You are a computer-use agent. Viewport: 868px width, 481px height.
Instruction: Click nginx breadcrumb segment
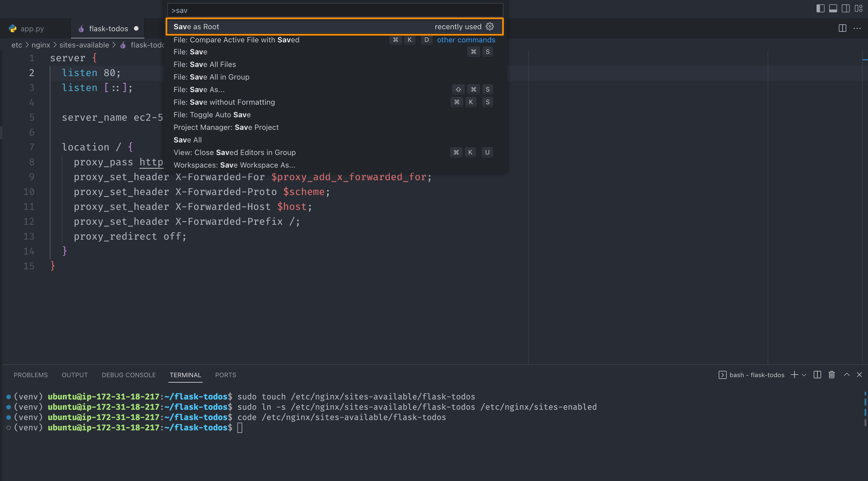pyautogui.click(x=41, y=45)
